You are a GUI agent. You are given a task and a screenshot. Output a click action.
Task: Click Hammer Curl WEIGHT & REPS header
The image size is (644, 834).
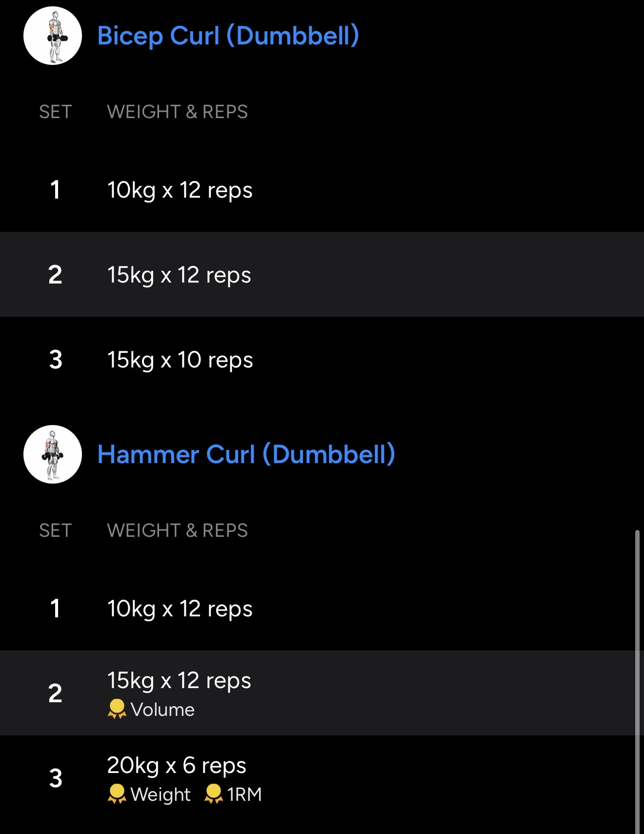177,530
